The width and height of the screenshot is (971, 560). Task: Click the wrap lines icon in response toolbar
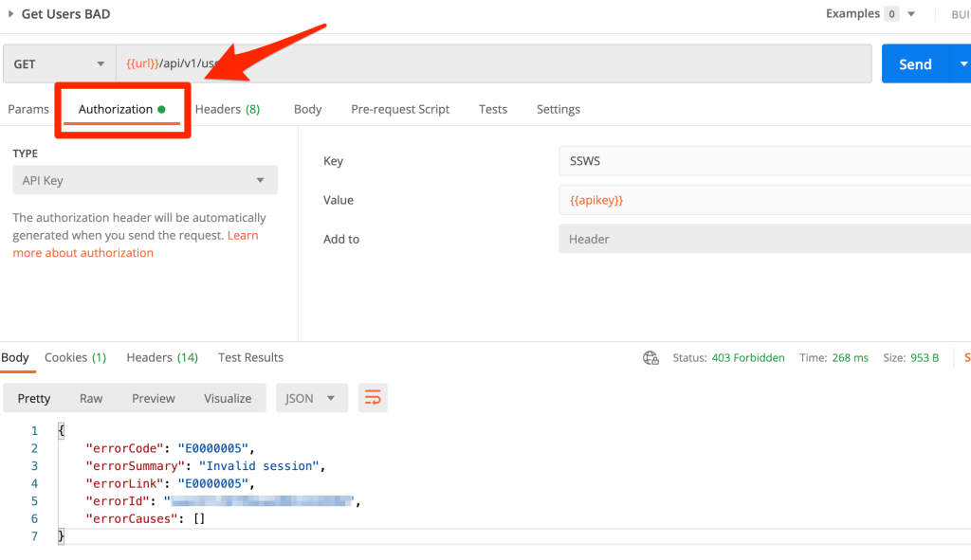(373, 398)
